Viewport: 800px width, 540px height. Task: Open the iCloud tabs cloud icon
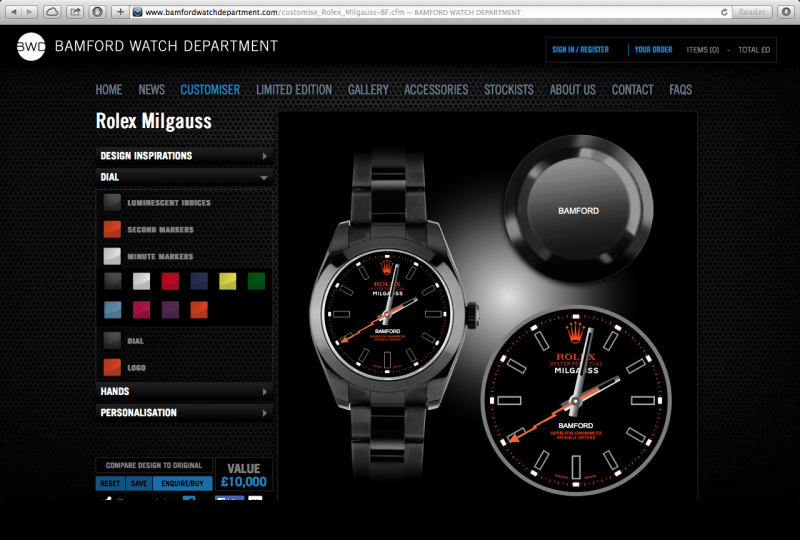52,12
